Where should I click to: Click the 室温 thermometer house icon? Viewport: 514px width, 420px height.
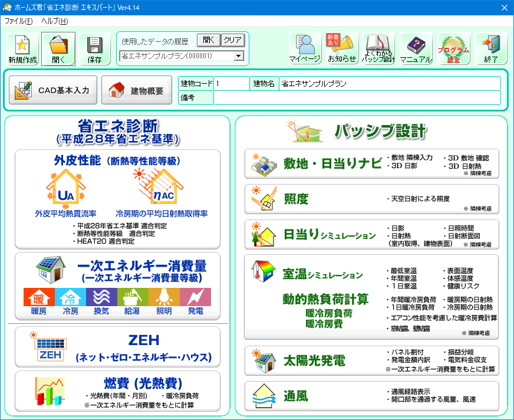pos(263,271)
